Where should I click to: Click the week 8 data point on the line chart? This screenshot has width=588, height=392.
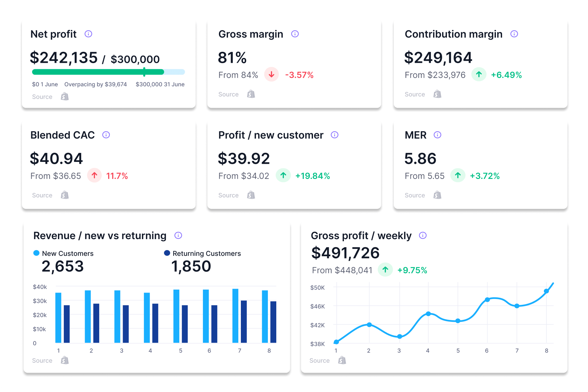click(x=546, y=291)
